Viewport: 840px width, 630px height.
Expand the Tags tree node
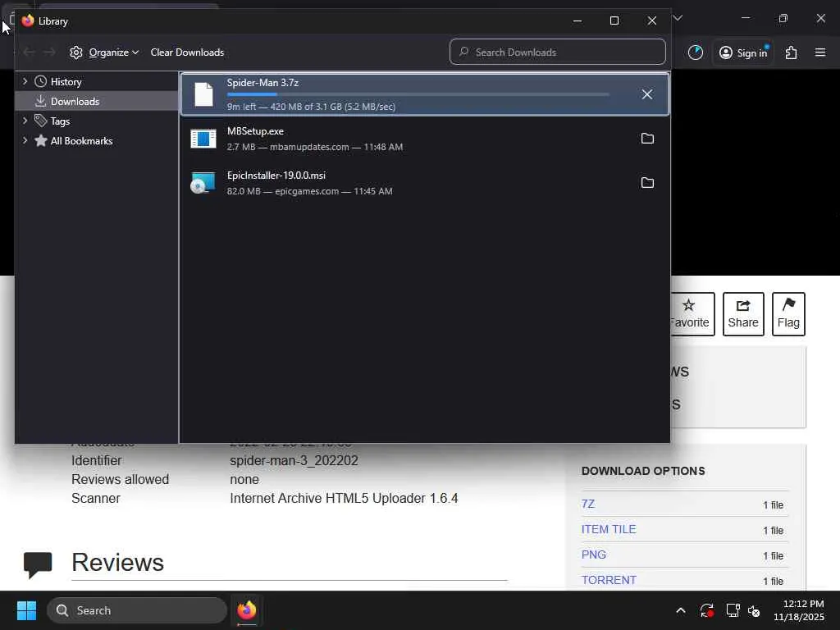(25, 121)
